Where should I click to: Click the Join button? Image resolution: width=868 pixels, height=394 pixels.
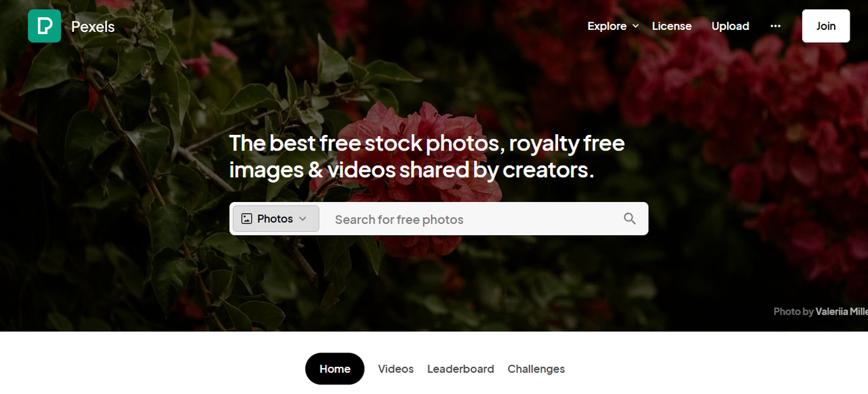(x=826, y=26)
